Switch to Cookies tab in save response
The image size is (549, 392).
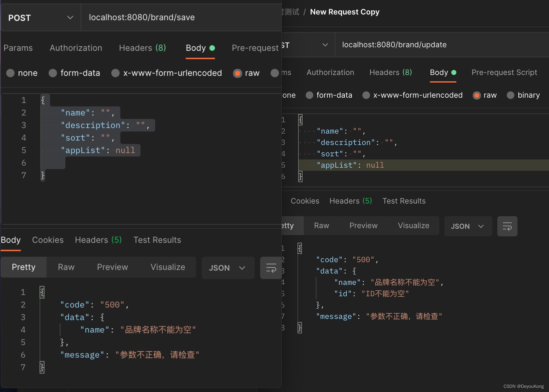(x=48, y=240)
